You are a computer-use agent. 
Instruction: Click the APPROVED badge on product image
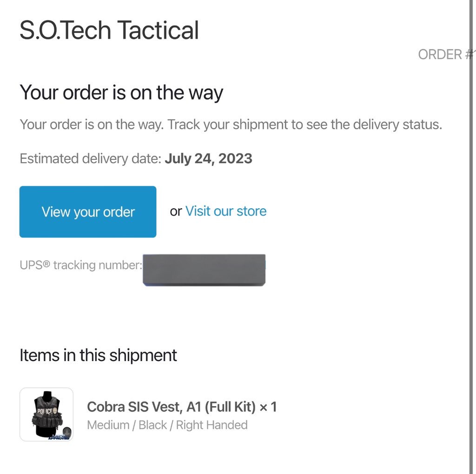point(59,437)
